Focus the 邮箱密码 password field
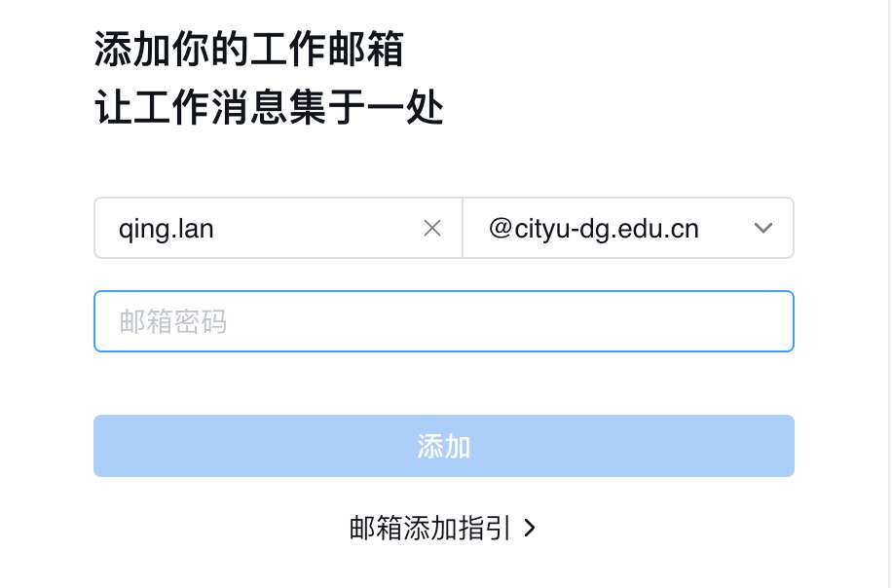 tap(443, 321)
